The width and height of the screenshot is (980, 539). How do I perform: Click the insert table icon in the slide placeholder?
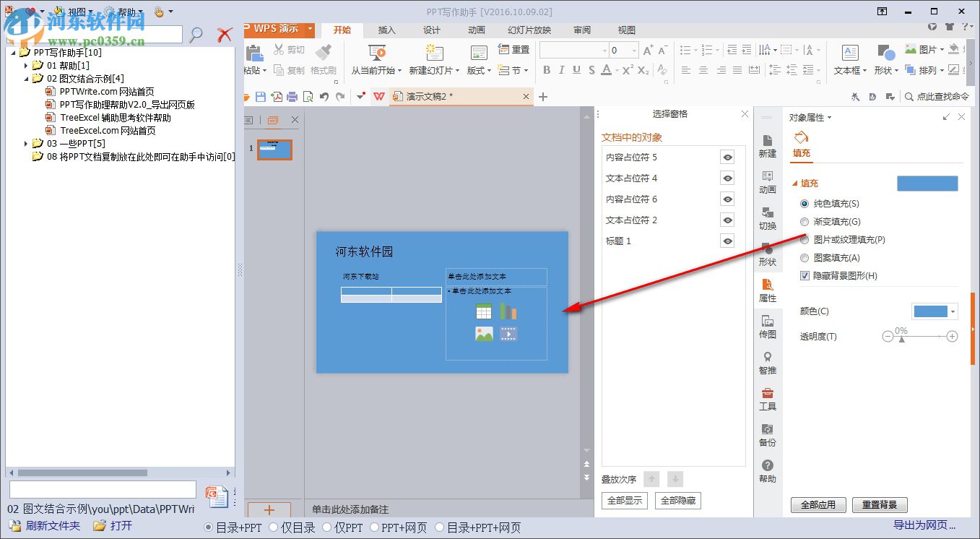pyautogui.click(x=484, y=311)
